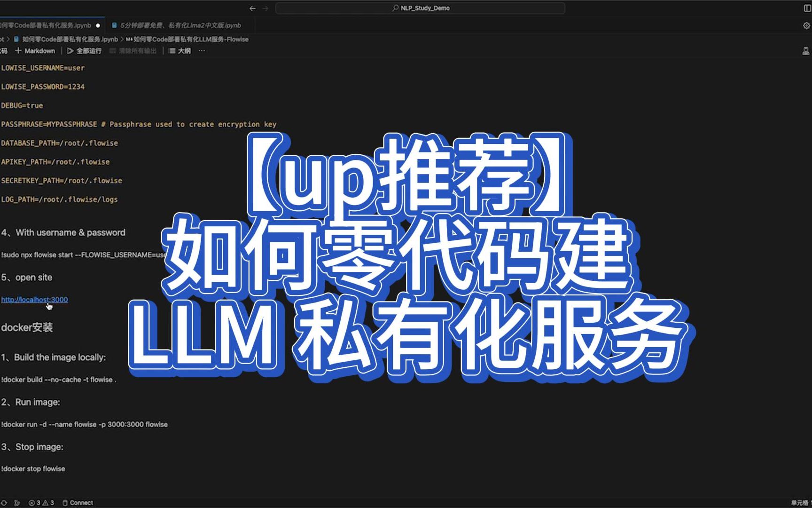Click the DATABASE_PATH=/root/.flowise line
Viewport: 812px width, 508px height.
(x=60, y=143)
